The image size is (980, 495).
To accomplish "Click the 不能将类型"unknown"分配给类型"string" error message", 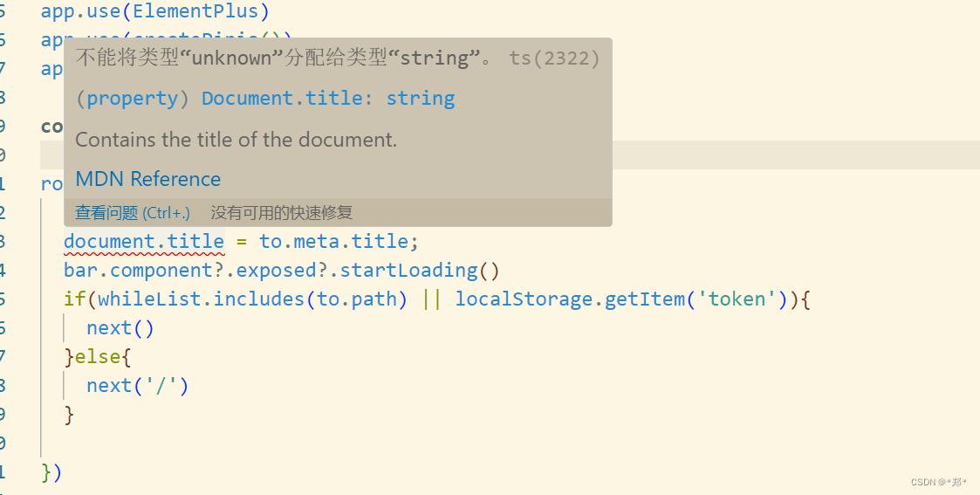I will (285, 58).
